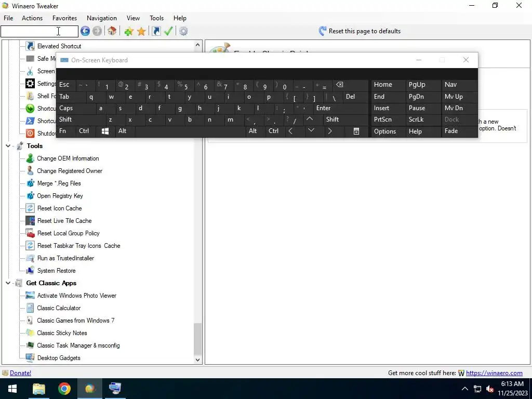Toggle Fn key on On-Screen Keyboard
The image size is (532, 399).
click(66, 131)
